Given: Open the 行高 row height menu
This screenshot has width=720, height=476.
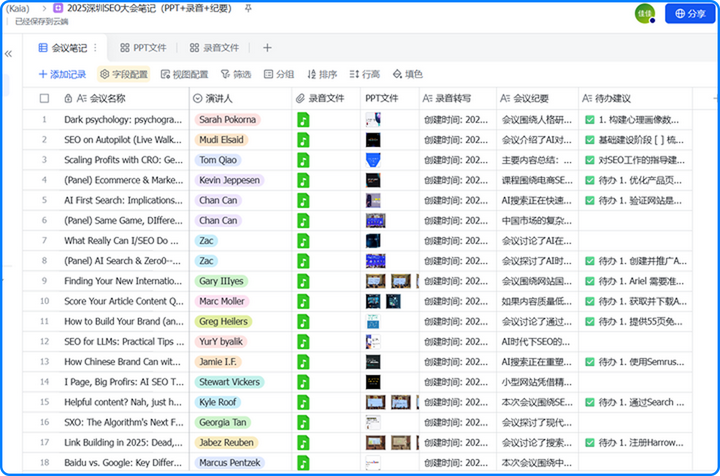Looking at the screenshot, I should tap(365, 74).
